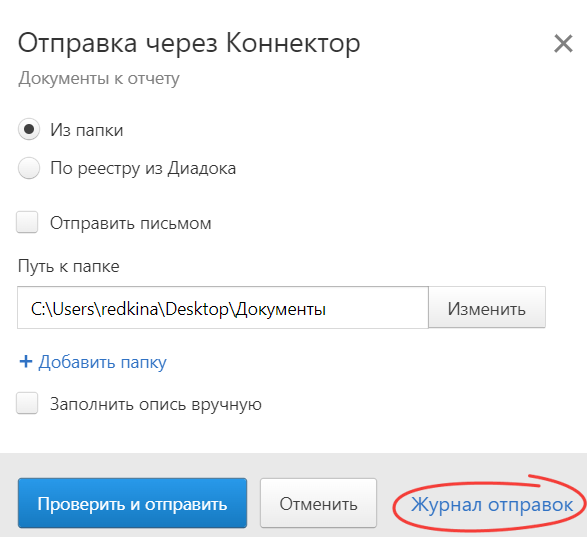Close the Отправка через Коннектор dialog
The image size is (587, 537).
[x=563, y=44]
